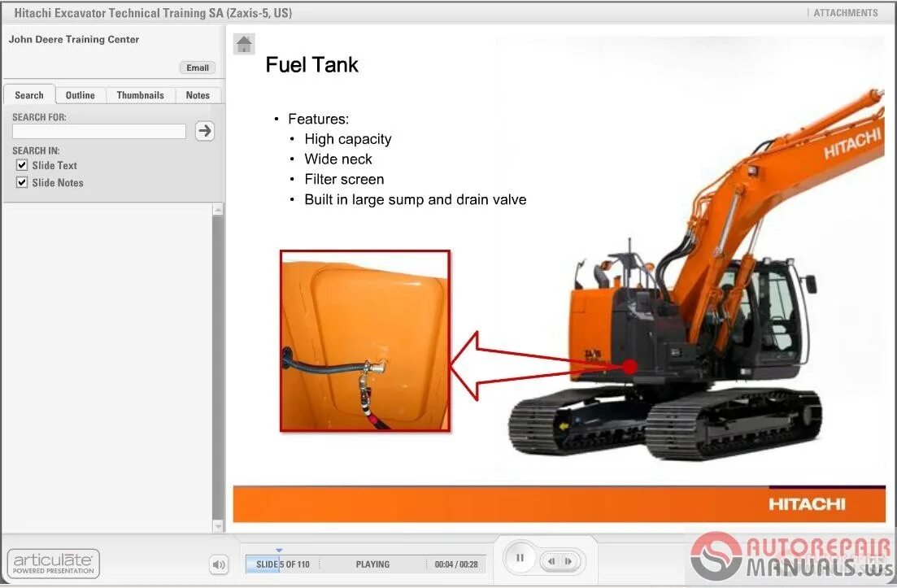Click the presentation title in header bar
The image size is (897, 588).
pyautogui.click(x=153, y=12)
